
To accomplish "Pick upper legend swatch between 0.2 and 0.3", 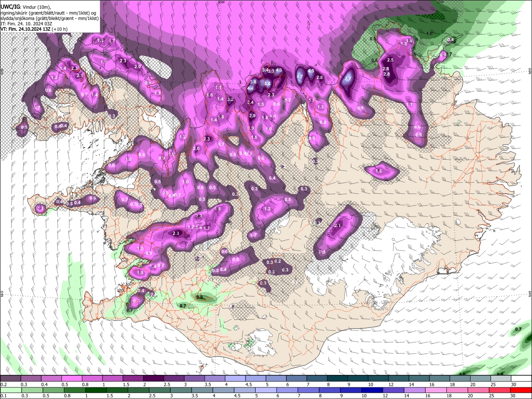I will tap(10, 378).
